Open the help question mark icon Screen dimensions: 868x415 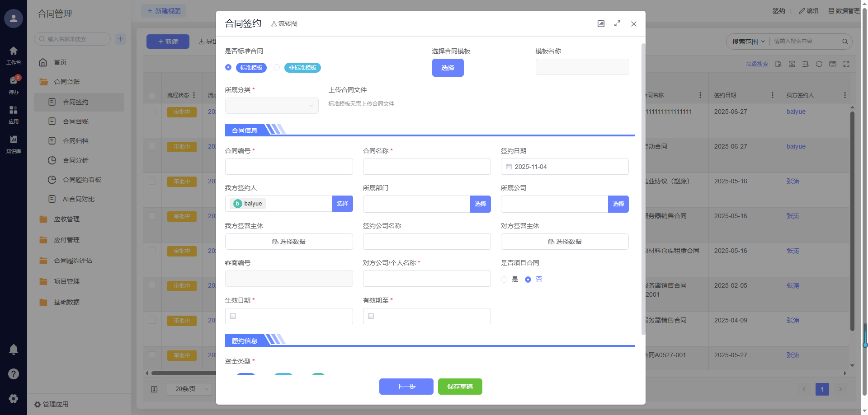pyautogui.click(x=14, y=374)
